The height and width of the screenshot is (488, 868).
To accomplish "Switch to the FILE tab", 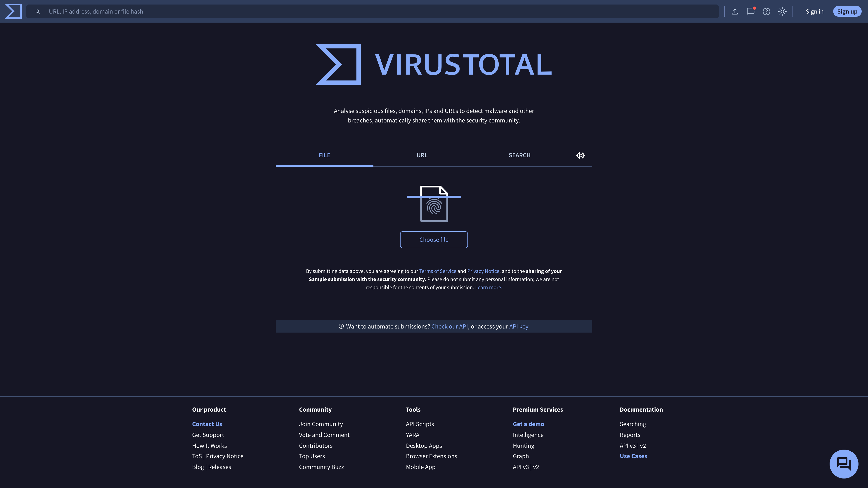I will [x=325, y=155].
